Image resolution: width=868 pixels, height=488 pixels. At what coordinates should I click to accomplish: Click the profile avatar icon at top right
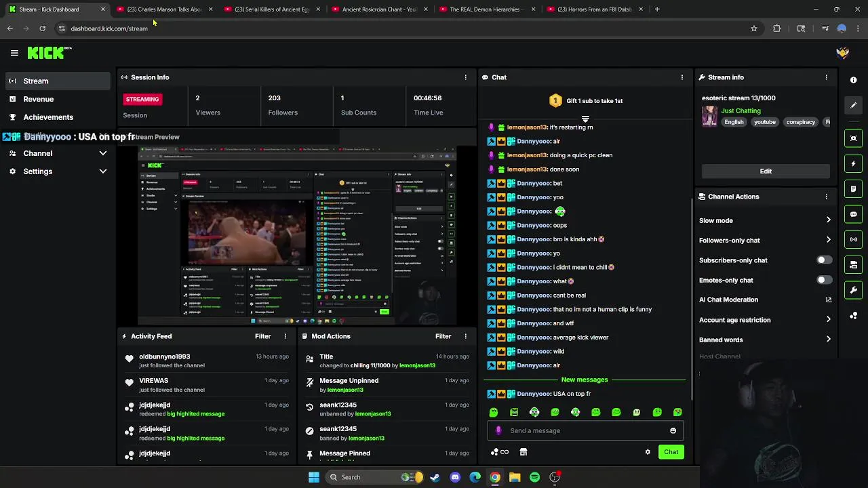[843, 53]
